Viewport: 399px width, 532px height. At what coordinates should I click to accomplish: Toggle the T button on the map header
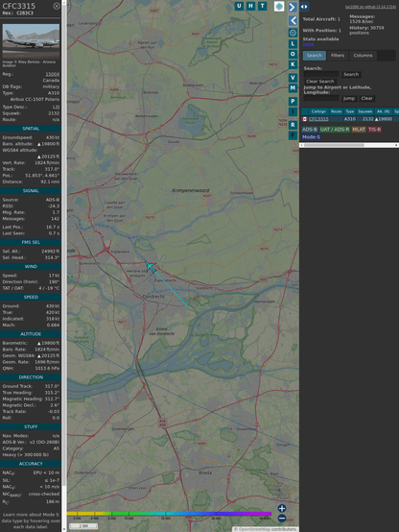(262, 6)
